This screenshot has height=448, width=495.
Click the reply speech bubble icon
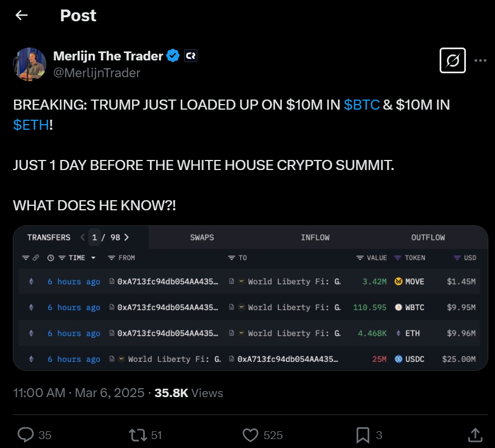[x=26, y=435]
